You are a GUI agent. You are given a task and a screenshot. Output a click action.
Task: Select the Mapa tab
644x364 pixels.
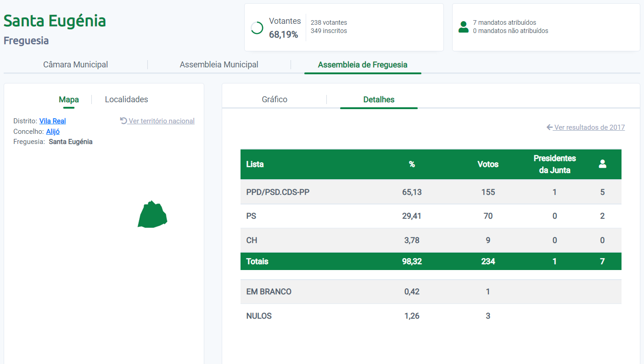pyautogui.click(x=69, y=99)
